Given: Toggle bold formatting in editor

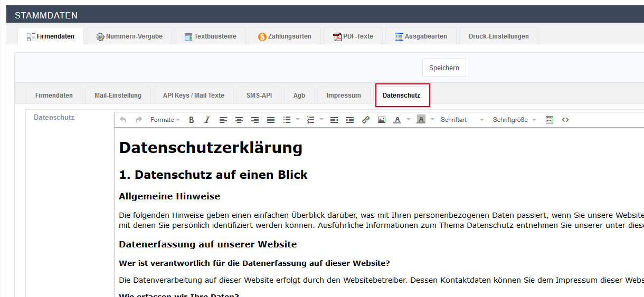Looking at the screenshot, I should (192, 120).
